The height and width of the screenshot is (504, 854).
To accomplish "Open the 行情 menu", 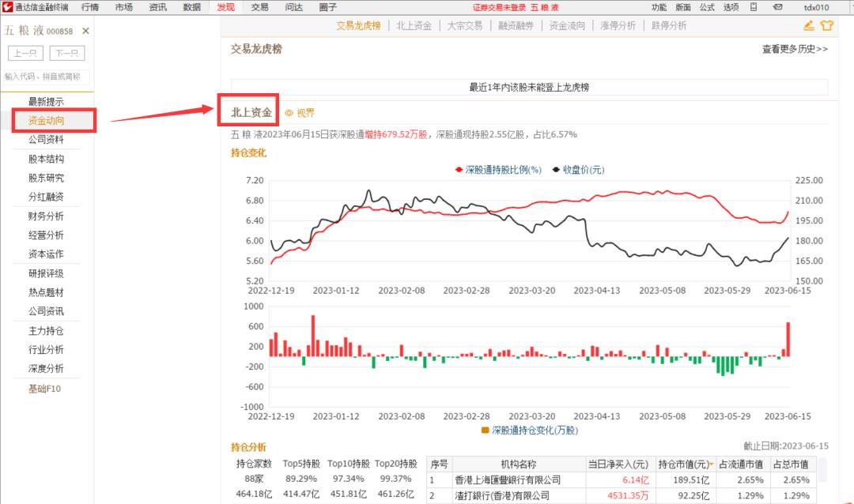I will [x=89, y=6].
